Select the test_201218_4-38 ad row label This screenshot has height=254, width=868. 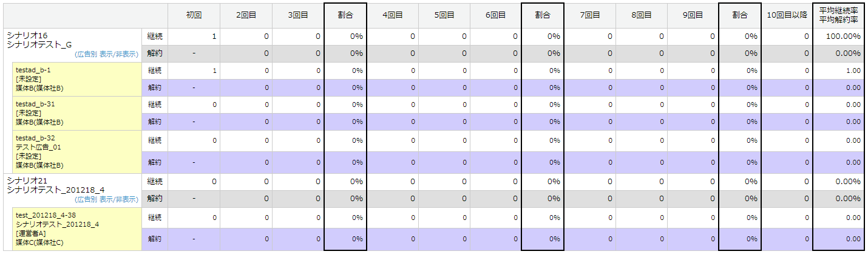(x=46, y=215)
